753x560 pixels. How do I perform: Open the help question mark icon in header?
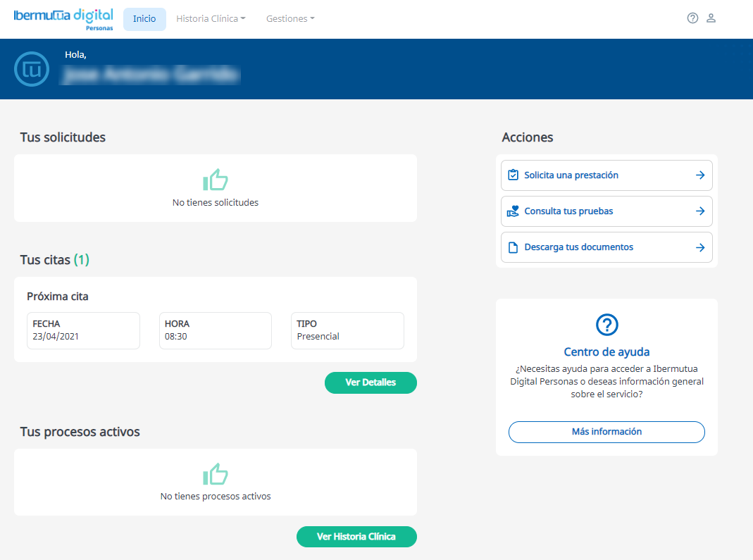click(692, 18)
